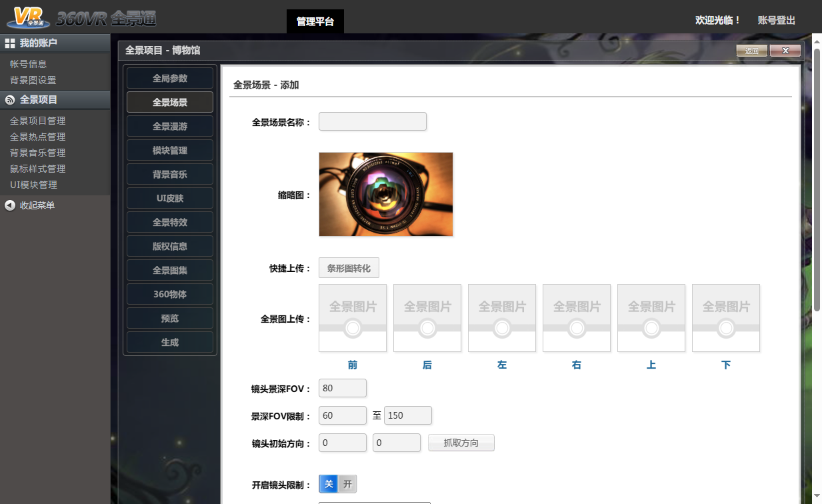Click the 我的账户 grid icon
Viewport: 822px width, 504px height.
click(x=10, y=43)
